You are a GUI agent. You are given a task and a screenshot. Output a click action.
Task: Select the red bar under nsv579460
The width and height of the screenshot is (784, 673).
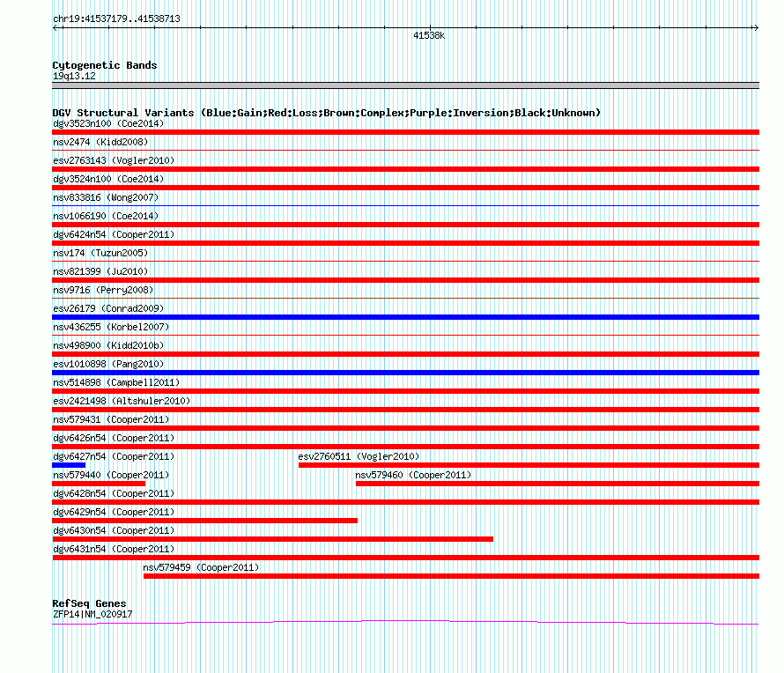558,484
